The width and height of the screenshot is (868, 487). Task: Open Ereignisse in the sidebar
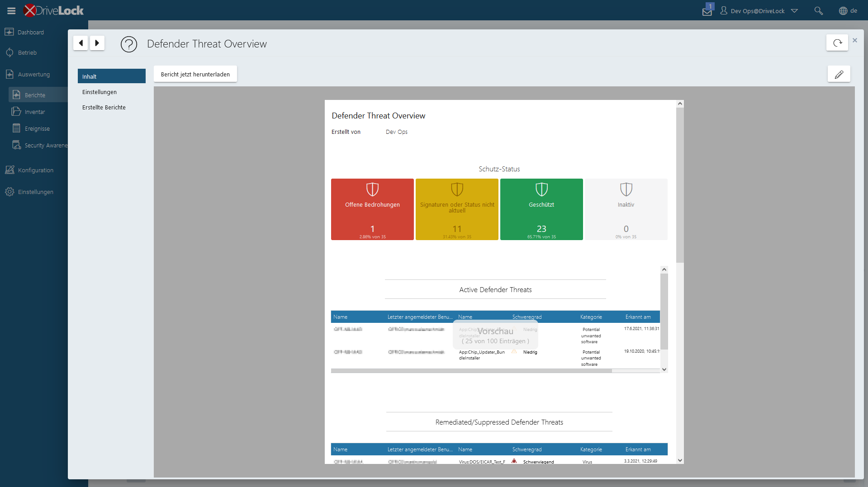37,128
